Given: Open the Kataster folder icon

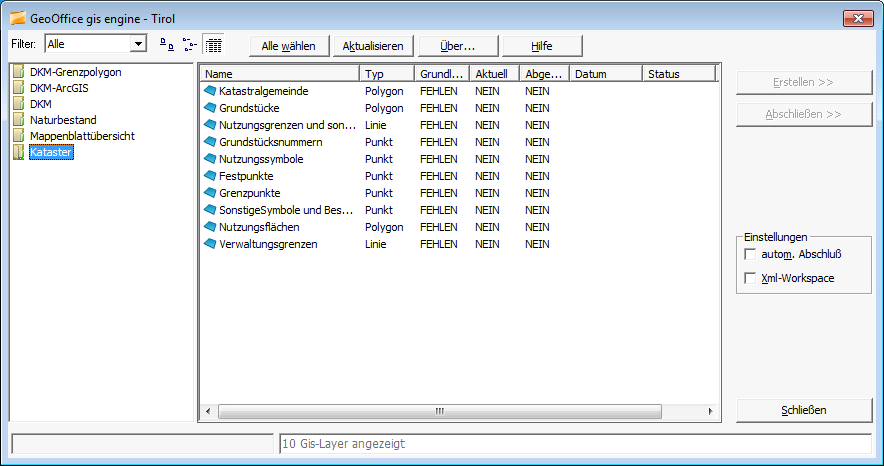Looking at the screenshot, I should click(x=18, y=152).
